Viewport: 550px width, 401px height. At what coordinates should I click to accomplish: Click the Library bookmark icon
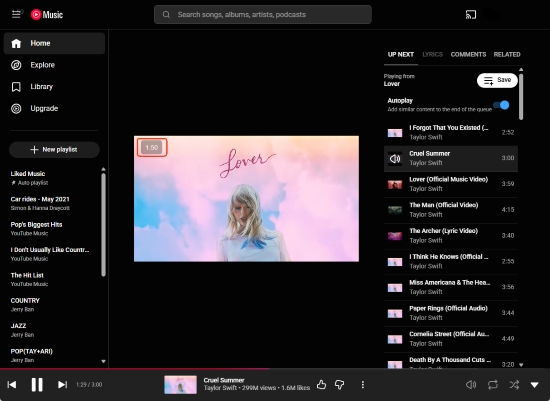pos(16,87)
